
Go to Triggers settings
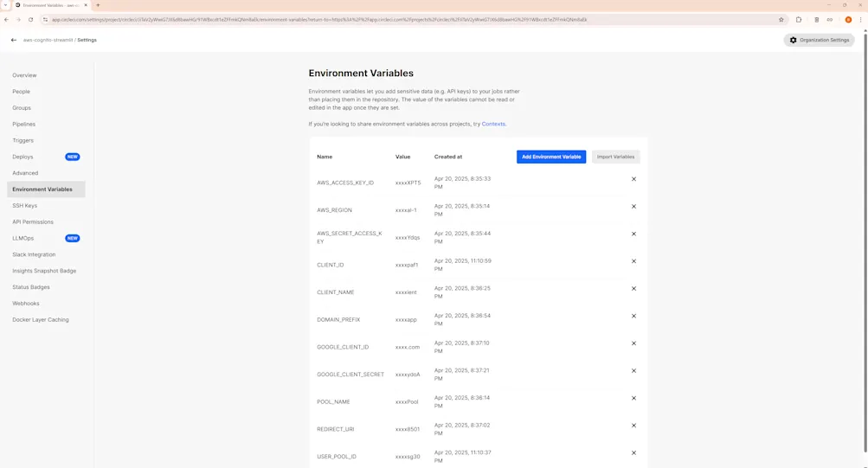tap(23, 140)
